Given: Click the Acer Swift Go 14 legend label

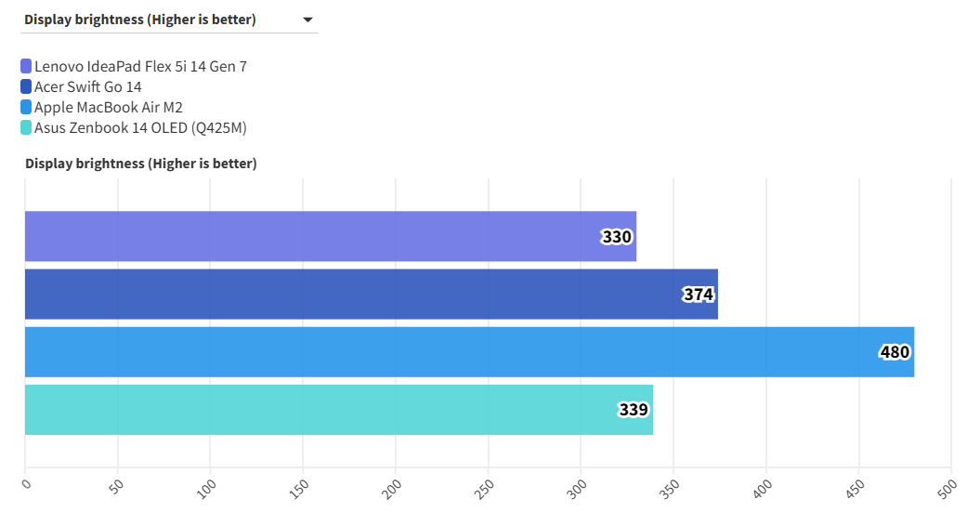Looking at the screenshot, I should 88,87.
